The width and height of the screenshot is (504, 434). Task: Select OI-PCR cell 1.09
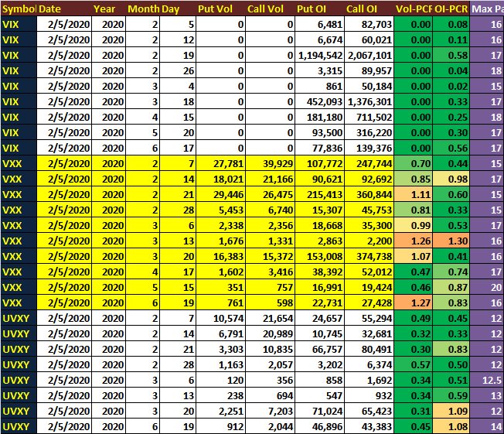tap(451, 411)
